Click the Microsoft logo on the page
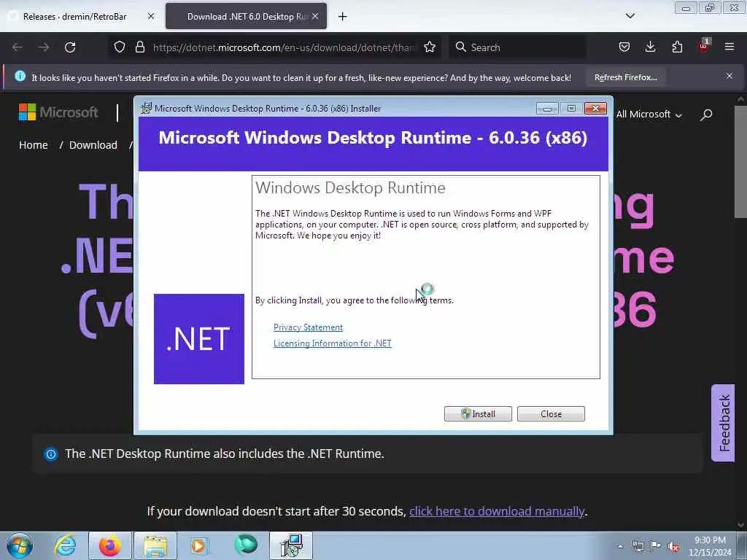 58,112
